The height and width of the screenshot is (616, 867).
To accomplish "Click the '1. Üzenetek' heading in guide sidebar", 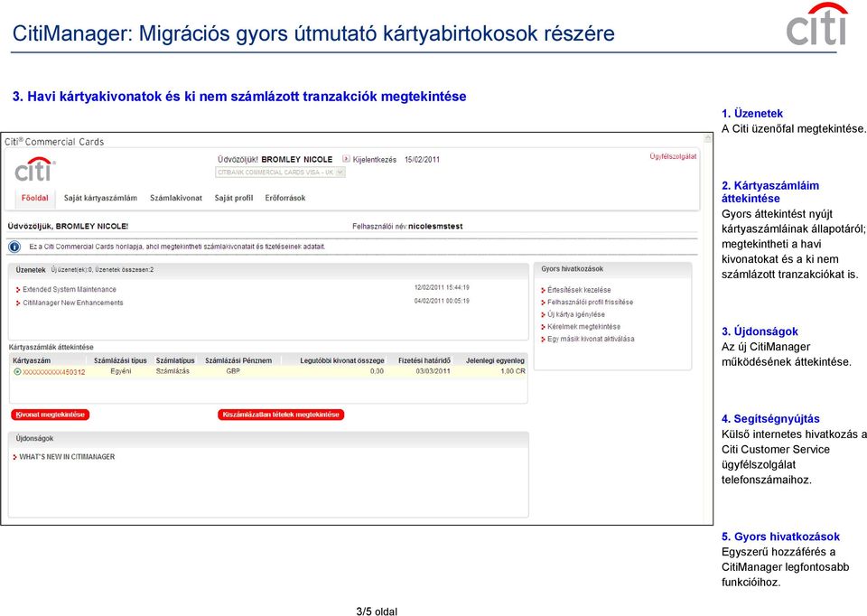I will pyautogui.click(x=752, y=114).
